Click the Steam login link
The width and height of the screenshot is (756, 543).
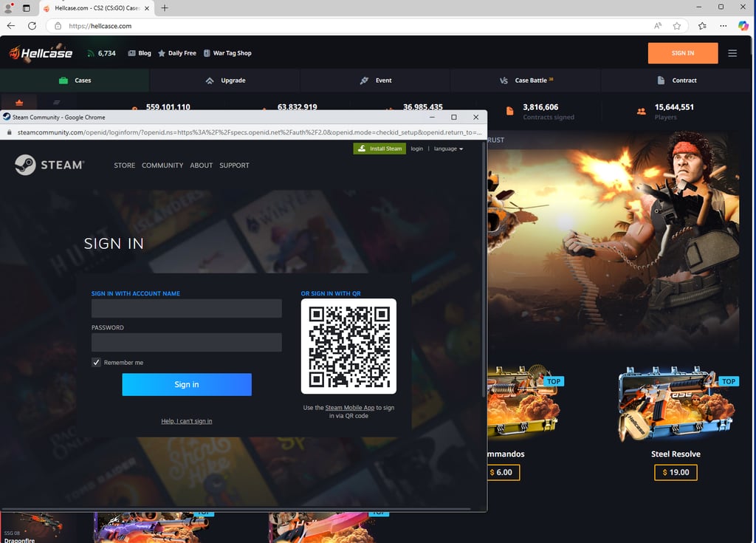(x=416, y=148)
